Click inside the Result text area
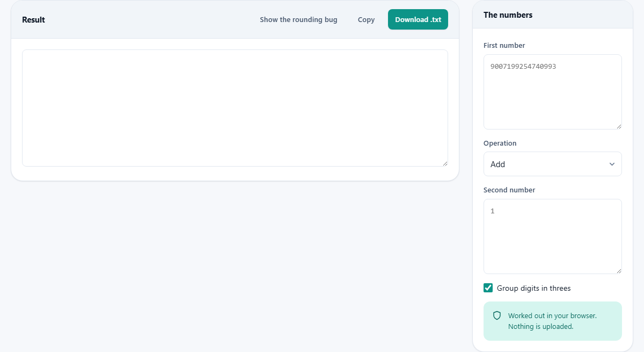The height and width of the screenshot is (352, 644). [235, 108]
